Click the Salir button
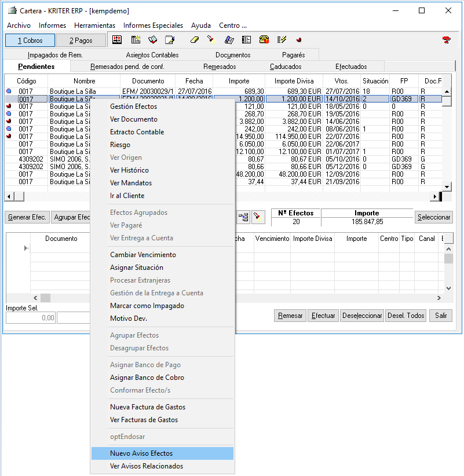 tap(441, 316)
